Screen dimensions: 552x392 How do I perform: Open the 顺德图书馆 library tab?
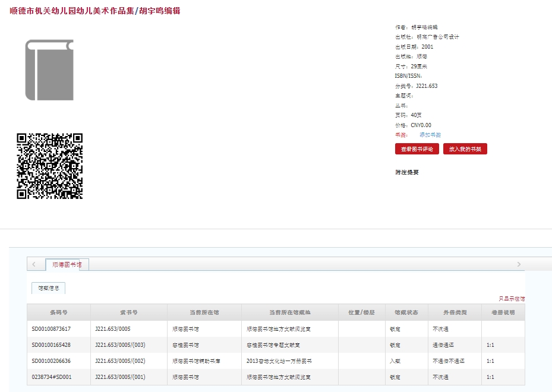(67, 264)
